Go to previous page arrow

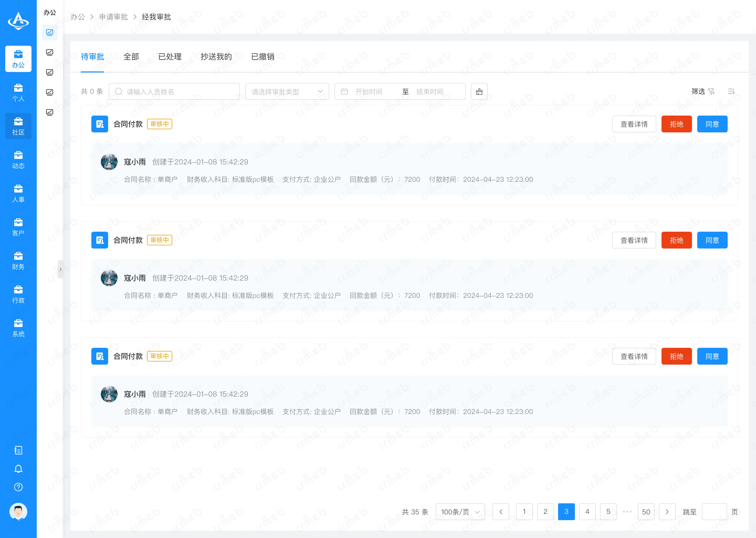(501, 512)
